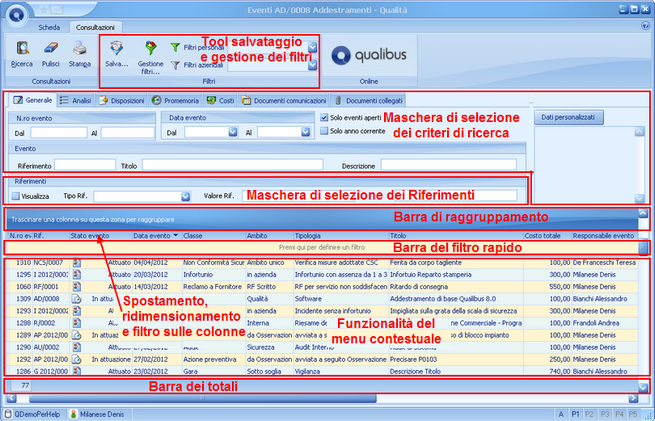Click the Riferimento input field
655x421 pixels.
(85, 165)
